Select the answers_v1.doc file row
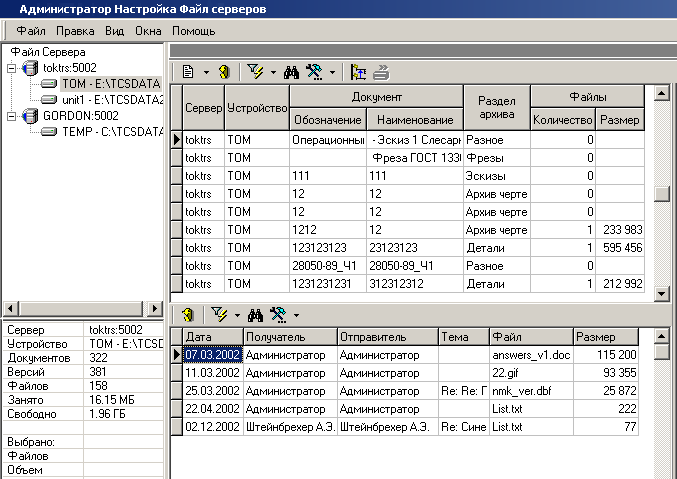 tap(530, 355)
